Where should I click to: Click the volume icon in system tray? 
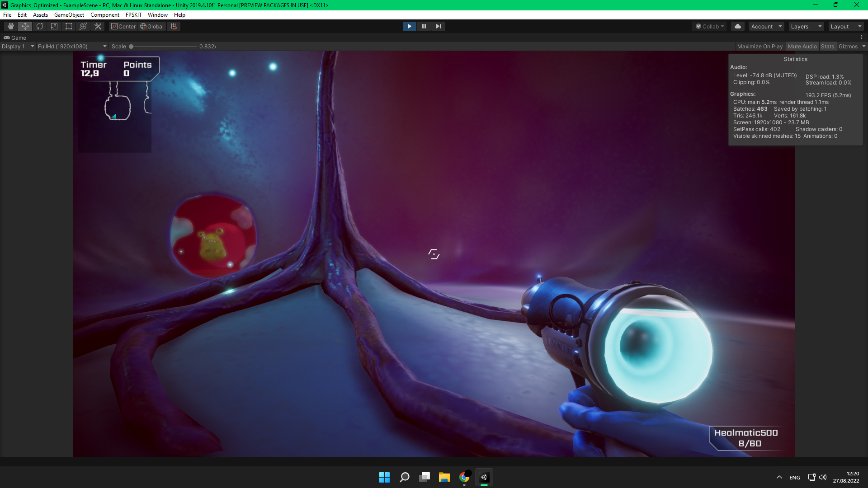(x=823, y=477)
